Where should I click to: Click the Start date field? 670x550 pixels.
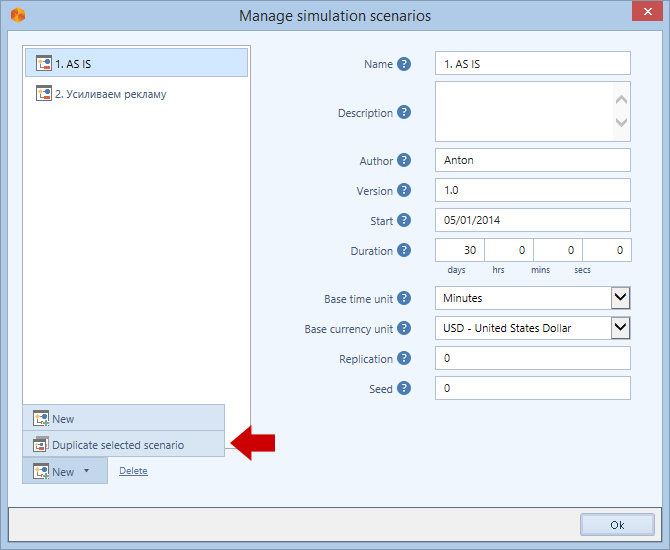click(x=533, y=220)
